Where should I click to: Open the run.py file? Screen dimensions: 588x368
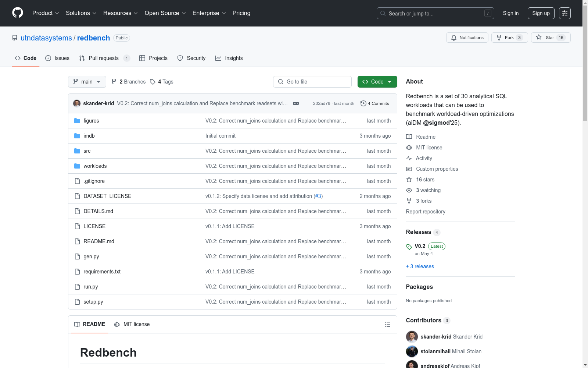(x=91, y=287)
